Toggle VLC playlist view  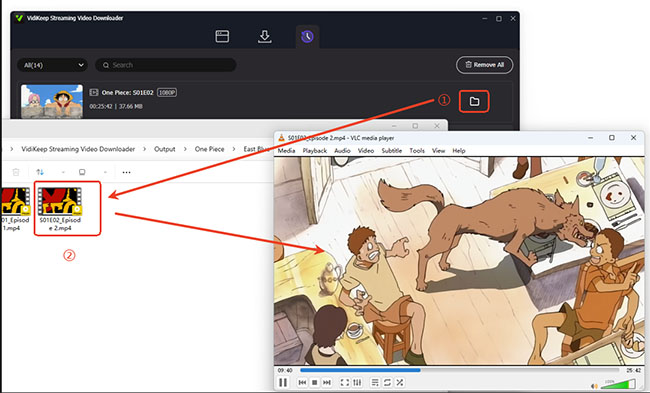point(375,382)
